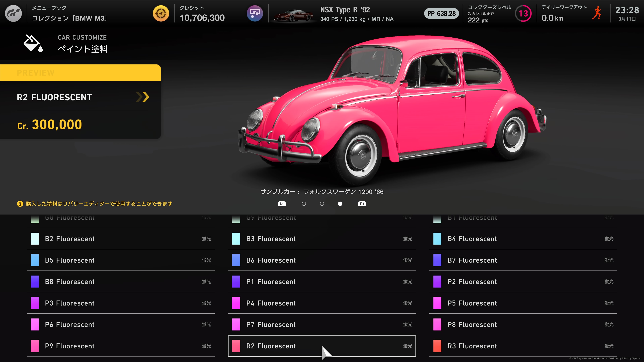Select the second sample car dot
Viewport: 644px width, 362px height.
pos(322,204)
